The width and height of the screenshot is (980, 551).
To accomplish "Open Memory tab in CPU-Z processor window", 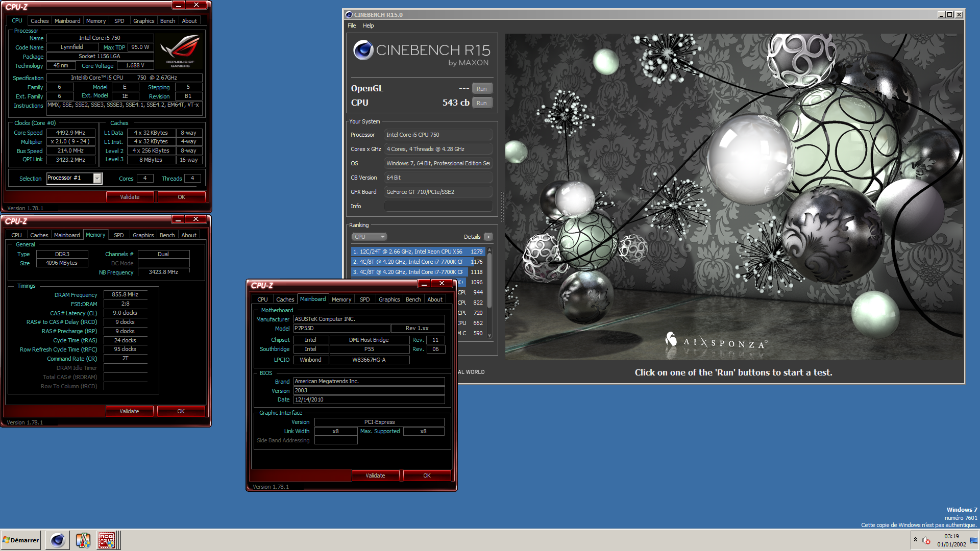I will [96, 21].
